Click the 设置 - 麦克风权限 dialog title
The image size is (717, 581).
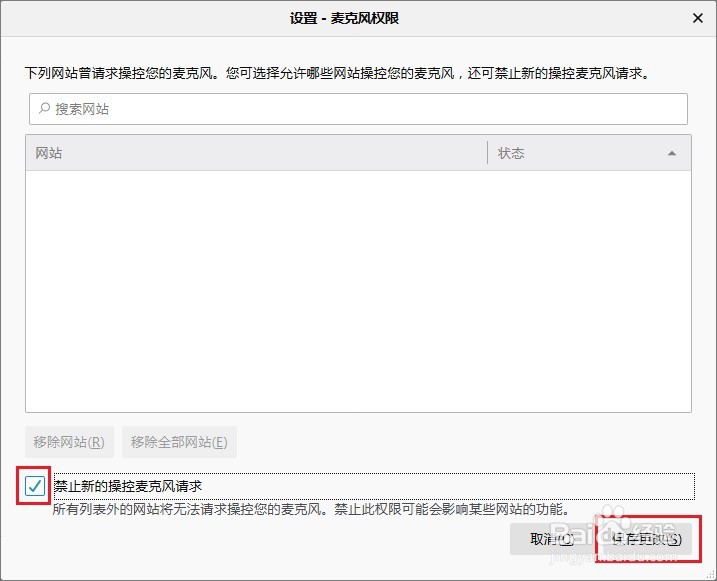[344, 18]
